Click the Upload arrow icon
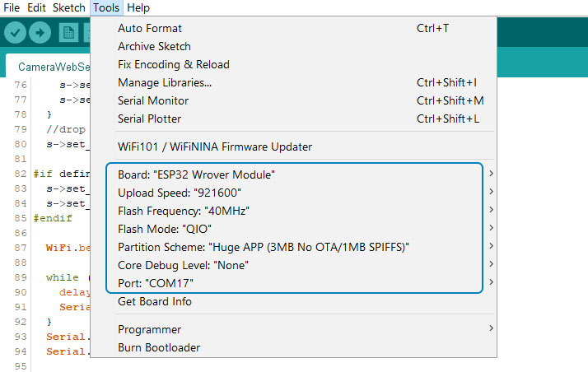The width and height of the screenshot is (588, 372). (x=40, y=33)
